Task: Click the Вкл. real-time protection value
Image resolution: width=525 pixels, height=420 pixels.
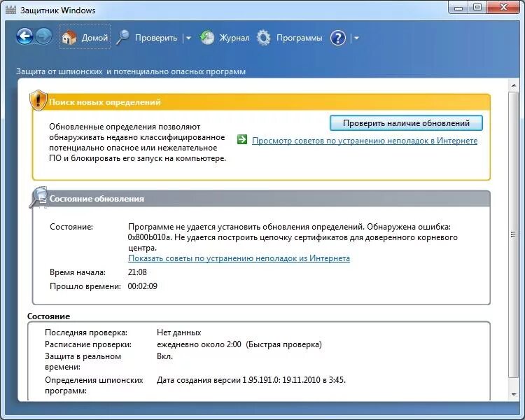Action: [164, 356]
